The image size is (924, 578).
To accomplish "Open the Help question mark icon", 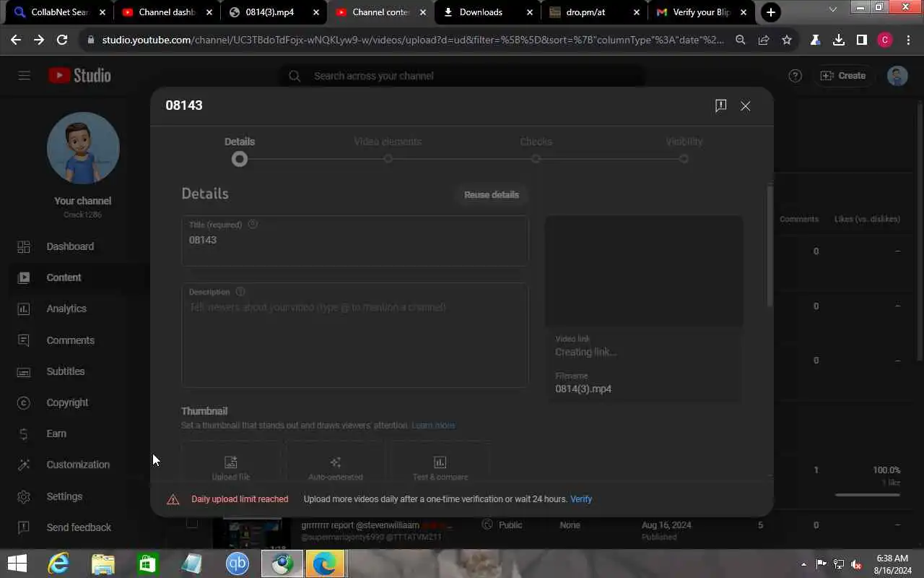I will tap(795, 76).
